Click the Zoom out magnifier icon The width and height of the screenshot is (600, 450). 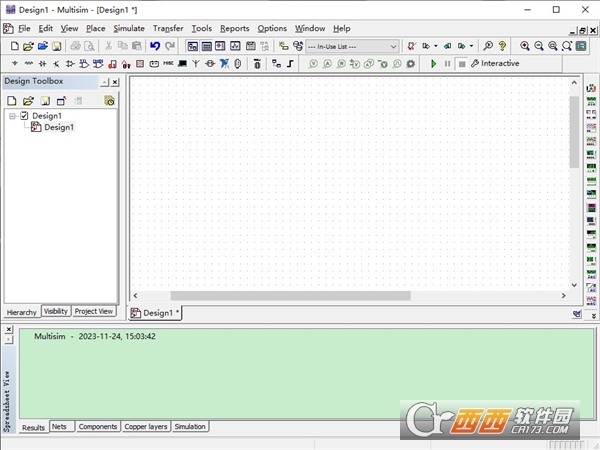[539, 46]
